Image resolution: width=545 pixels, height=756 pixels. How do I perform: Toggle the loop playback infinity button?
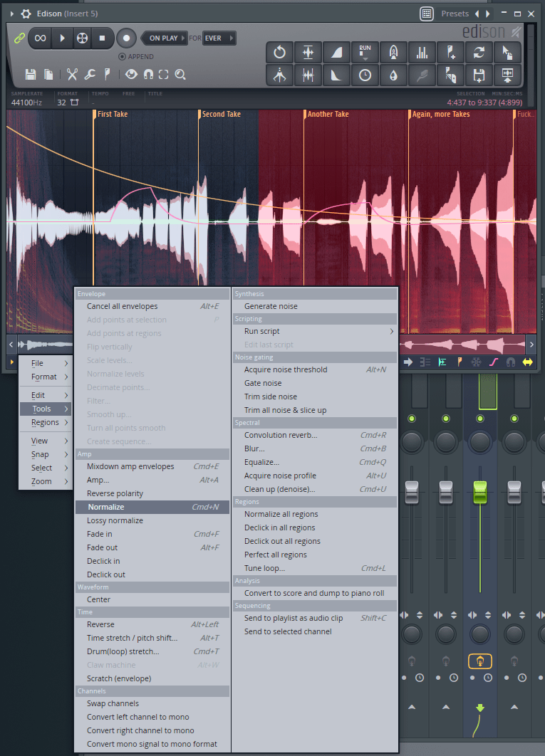pyautogui.click(x=41, y=38)
